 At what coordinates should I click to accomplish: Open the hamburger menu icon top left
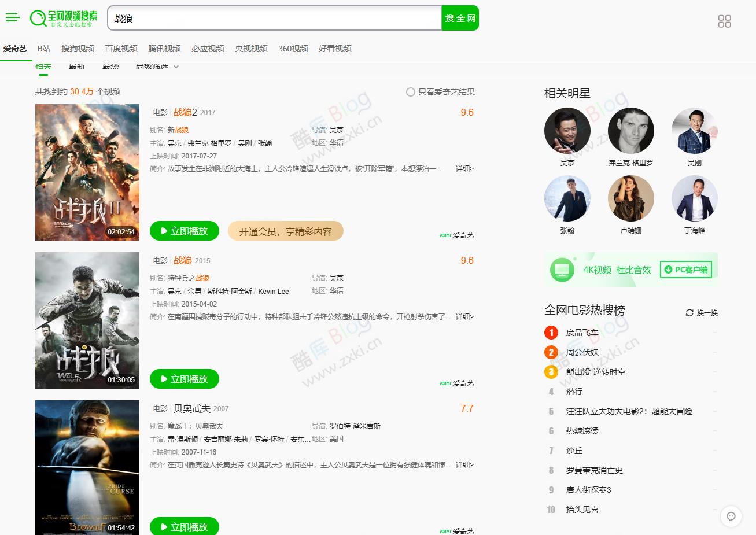(x=13, y=18)
